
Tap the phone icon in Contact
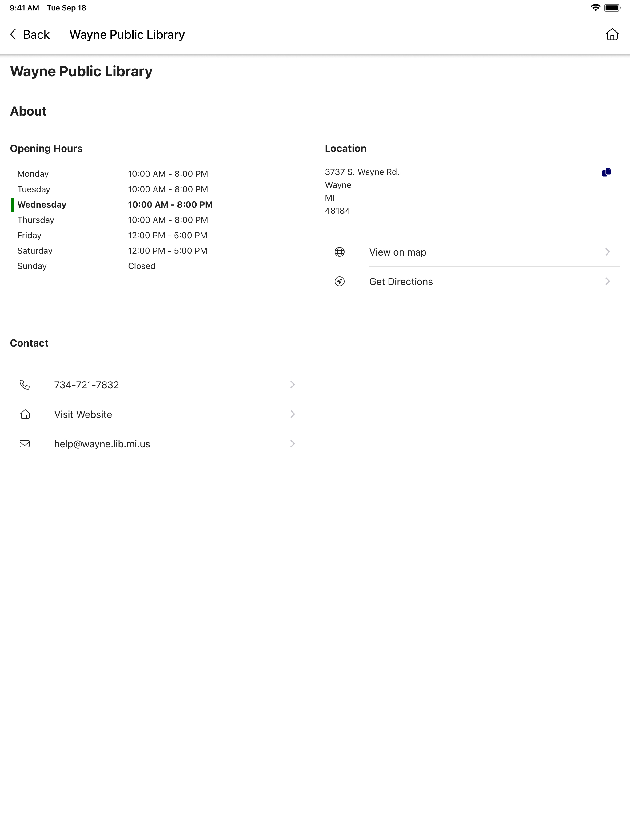point(25,385)
